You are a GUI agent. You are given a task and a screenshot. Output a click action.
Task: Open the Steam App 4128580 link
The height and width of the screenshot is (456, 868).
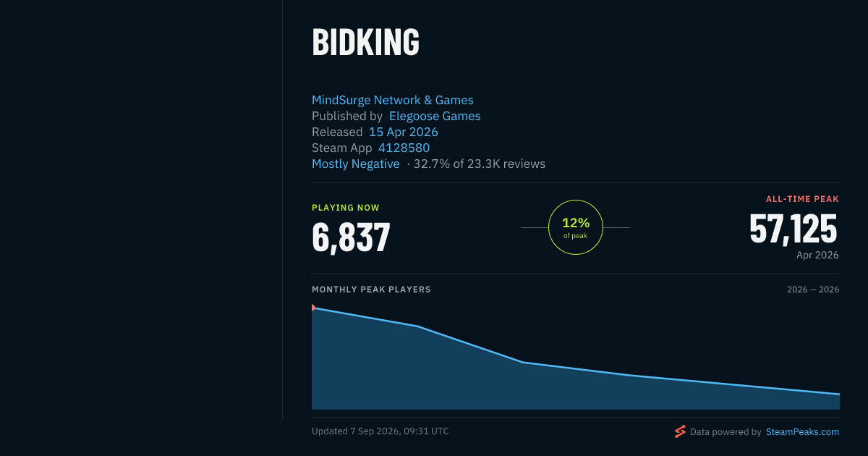[x=404, y=148]
